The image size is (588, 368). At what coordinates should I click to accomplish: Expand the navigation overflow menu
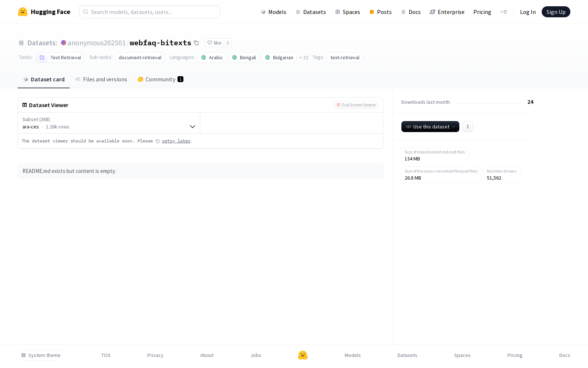point(503,12)
